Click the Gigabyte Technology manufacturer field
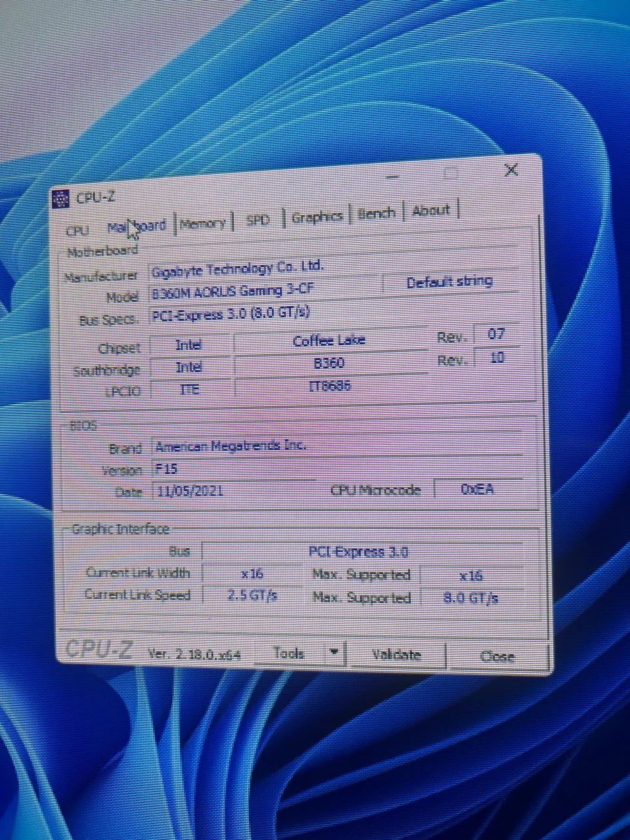630x840 pixels. (262, 269)
